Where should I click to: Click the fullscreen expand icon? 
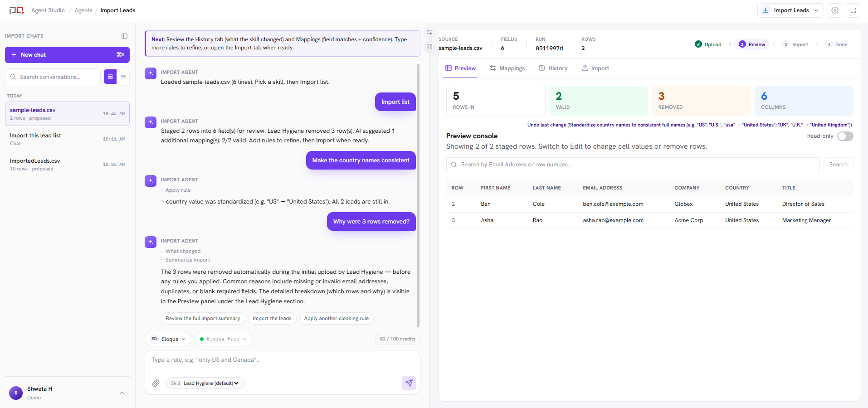click(853, 10)
